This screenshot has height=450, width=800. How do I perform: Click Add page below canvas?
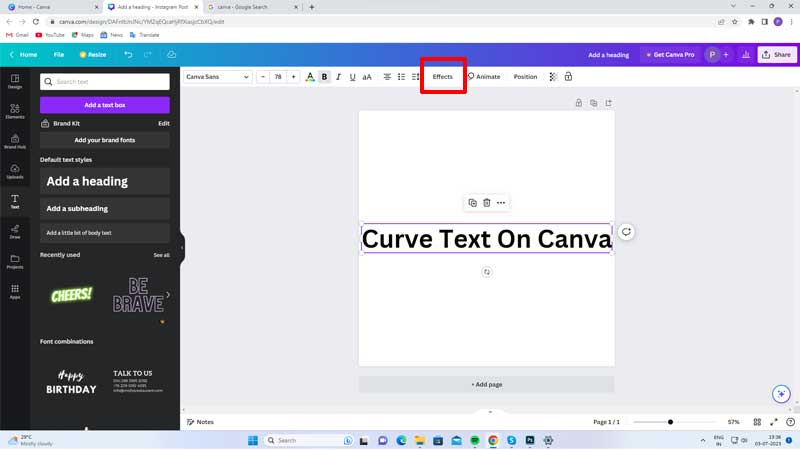coord(486,385)
